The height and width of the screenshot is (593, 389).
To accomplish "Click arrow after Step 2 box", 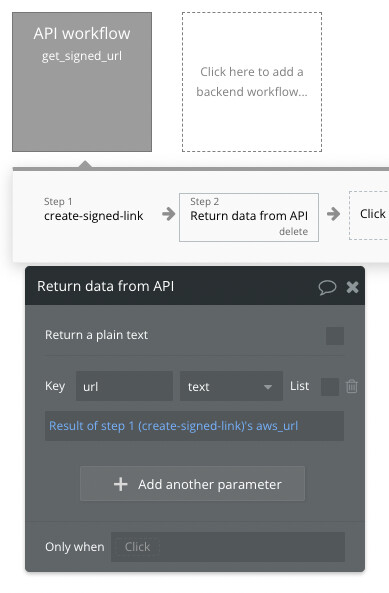I will (333, 214).
